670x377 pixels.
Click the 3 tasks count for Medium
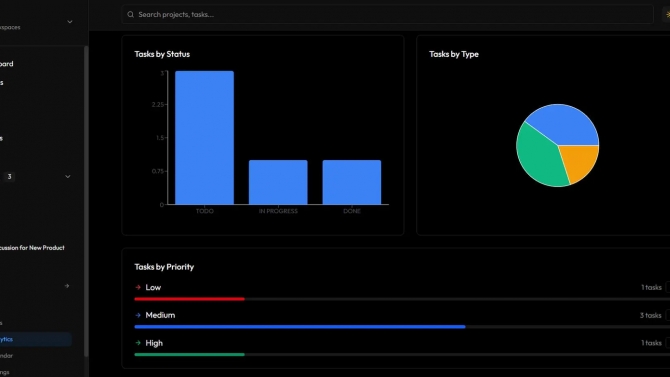pos(650,315)
